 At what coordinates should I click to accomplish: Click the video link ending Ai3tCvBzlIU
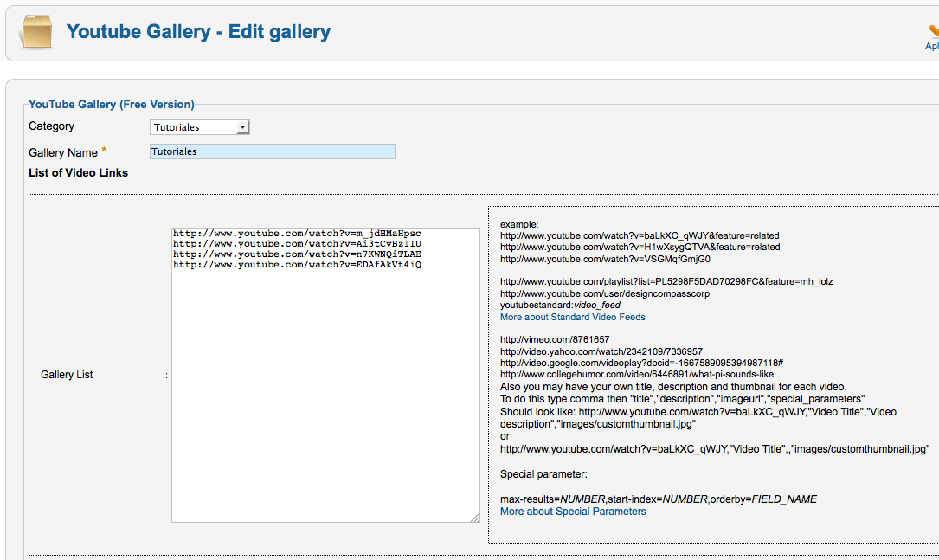[x=297, y=244]
